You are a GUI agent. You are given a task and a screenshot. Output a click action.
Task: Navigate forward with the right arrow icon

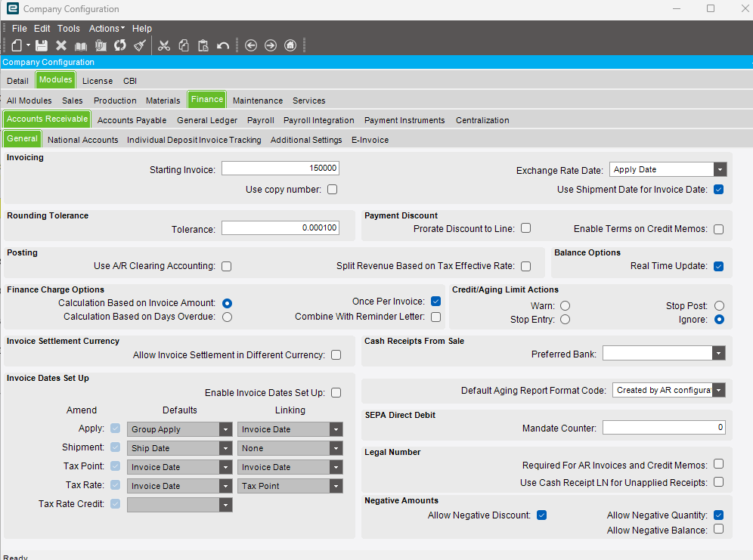[x=271, y=45]
